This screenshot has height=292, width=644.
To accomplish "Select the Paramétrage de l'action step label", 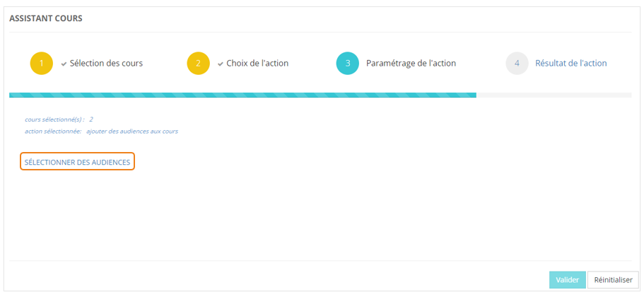I will click(411, 64).
